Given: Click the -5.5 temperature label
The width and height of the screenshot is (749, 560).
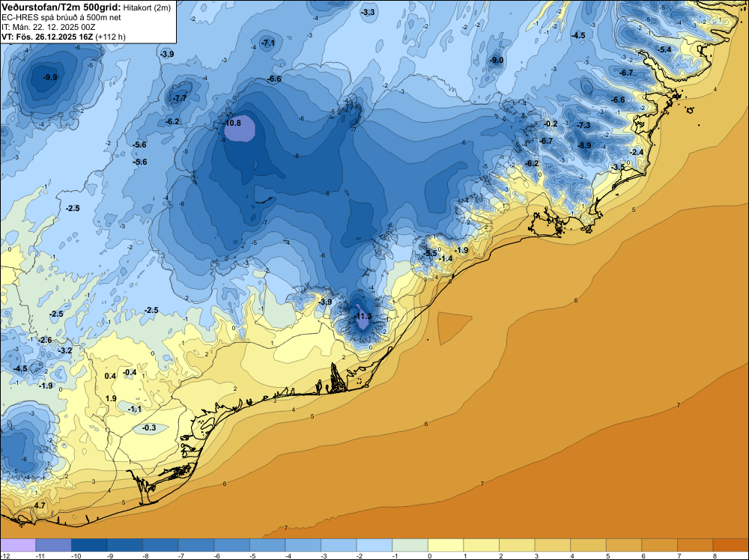Looking at the screenshot, I should pos(430,254).
